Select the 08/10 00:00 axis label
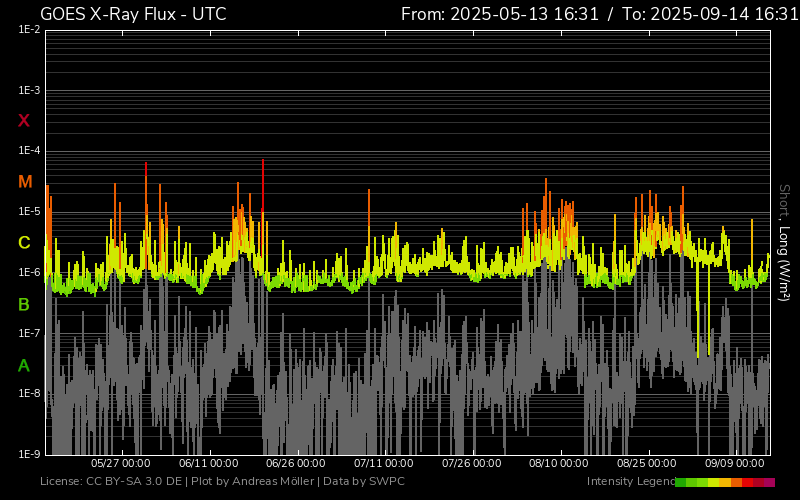Viewport: 800px width, 500px height. pyautogui.click(x=559, y=464)
